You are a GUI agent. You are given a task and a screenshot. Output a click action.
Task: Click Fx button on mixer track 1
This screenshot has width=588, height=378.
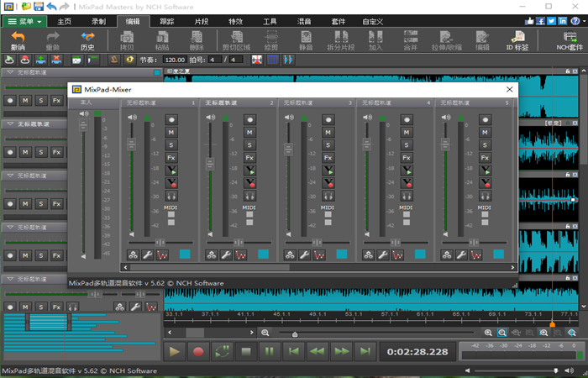pos(171,158)
